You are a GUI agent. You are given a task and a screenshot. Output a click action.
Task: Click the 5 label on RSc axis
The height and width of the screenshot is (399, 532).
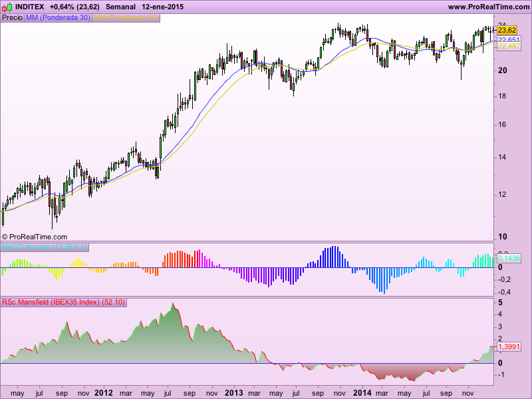click(x=501, y=303)
